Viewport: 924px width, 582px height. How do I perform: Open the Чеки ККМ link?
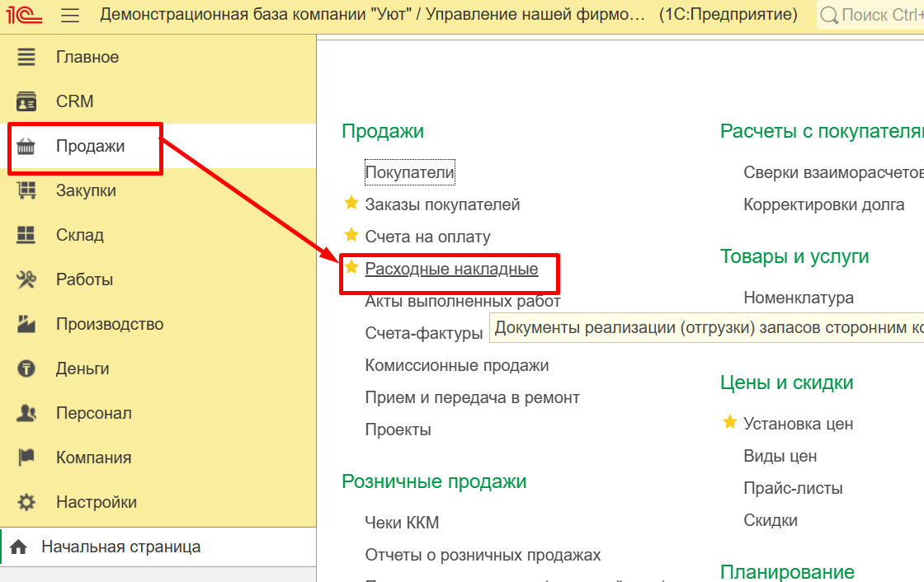(x=402, y=523)
